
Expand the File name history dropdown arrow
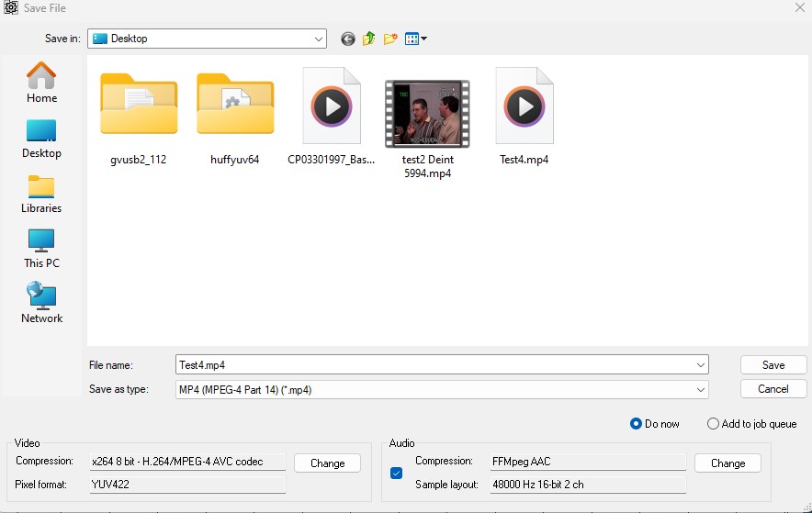click(x=701, y=365)
